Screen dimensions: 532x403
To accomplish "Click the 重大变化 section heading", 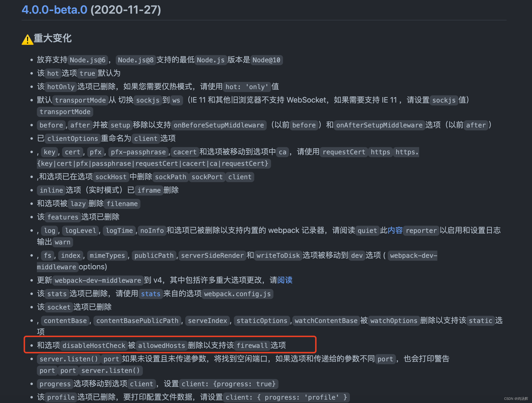I will click(52, 39).
